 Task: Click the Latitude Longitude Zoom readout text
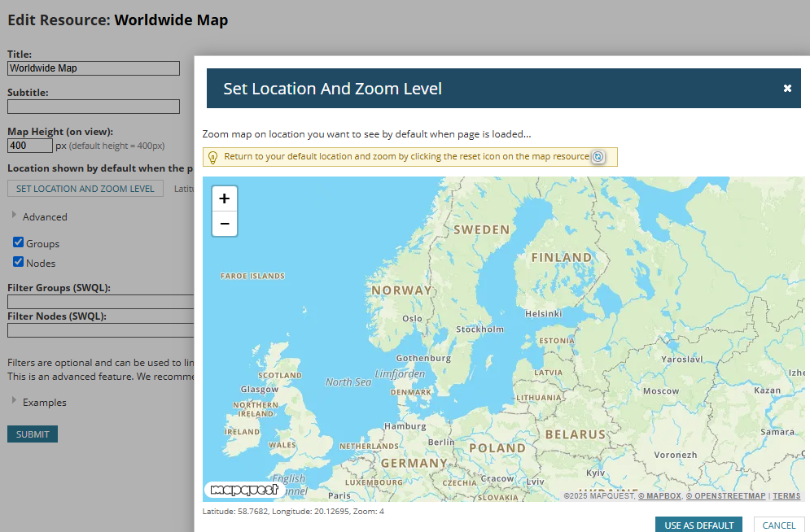[293, 512]
